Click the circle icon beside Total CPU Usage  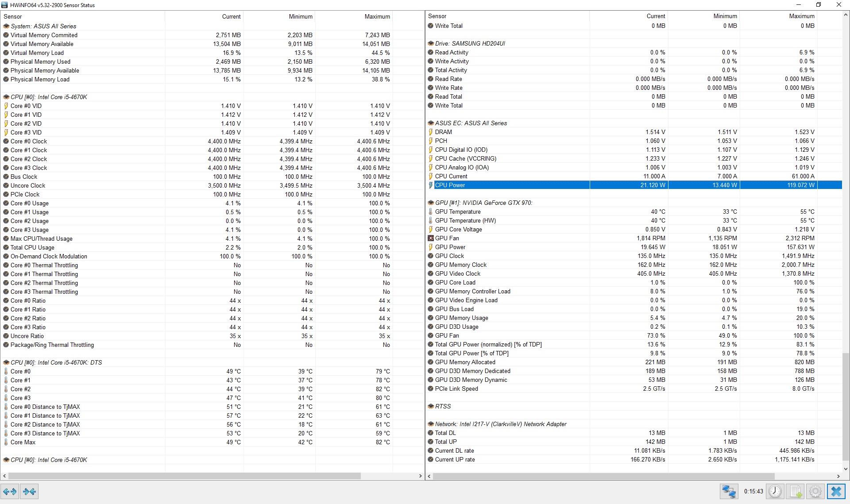coord(6,247)
